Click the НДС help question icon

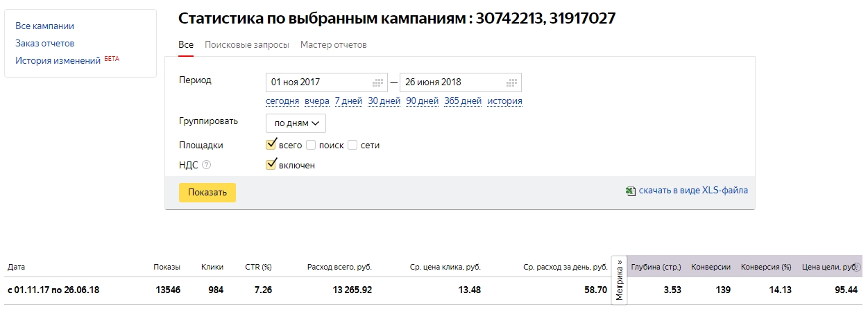[205, 165]
